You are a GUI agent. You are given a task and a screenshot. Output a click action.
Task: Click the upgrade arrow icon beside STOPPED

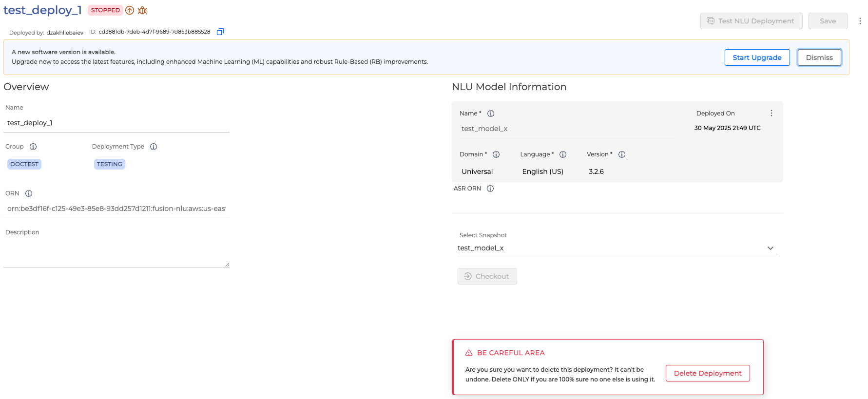(x=130, y=10)
